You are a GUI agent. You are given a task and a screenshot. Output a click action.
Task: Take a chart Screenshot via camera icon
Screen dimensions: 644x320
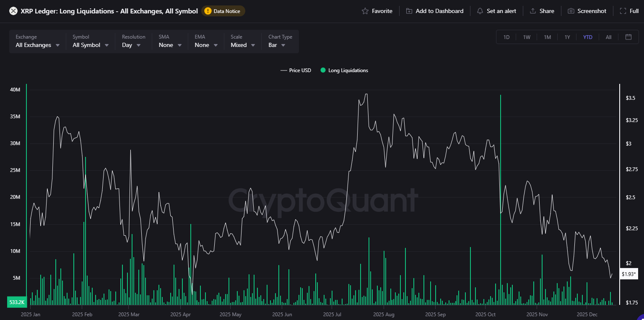coord(570,11)
